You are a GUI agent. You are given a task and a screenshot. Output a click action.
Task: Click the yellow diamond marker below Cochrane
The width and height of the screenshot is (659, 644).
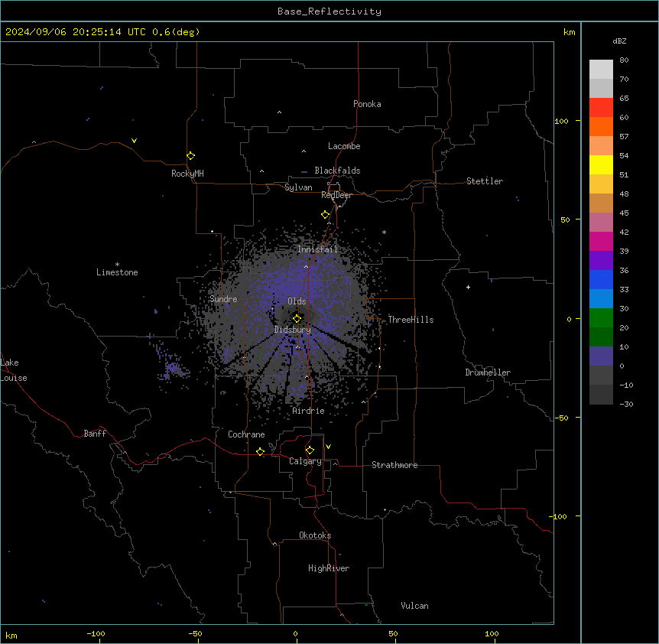pos(260,452)
